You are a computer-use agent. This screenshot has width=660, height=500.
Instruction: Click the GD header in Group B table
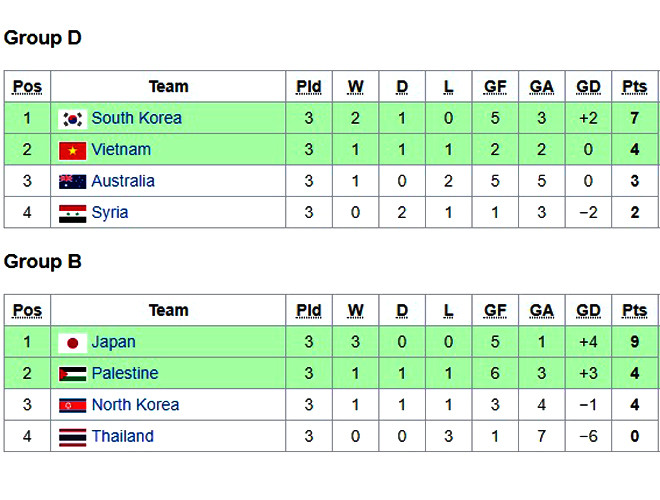588,311
